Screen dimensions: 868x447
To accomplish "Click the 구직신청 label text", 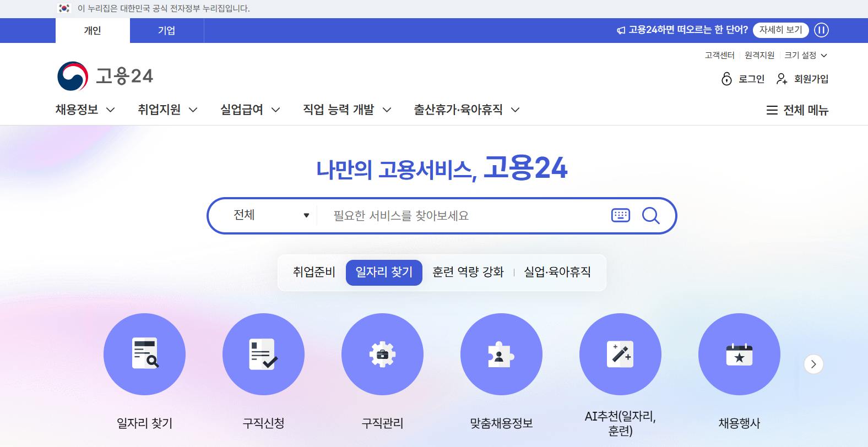I will [x=263, y=423].
